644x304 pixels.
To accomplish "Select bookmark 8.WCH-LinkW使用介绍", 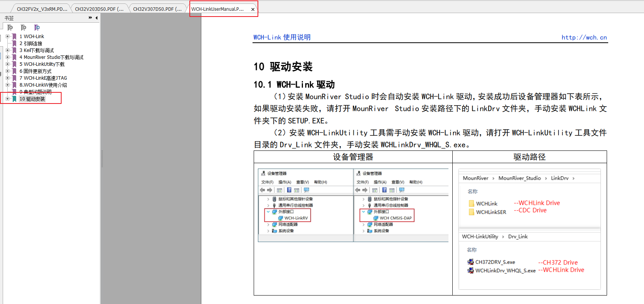I will click(43, 85).
